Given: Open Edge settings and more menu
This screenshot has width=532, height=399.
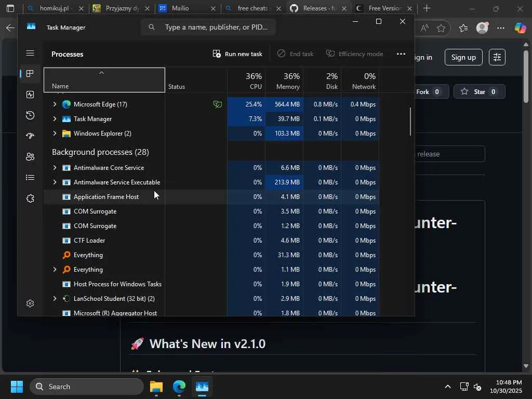Looking at the screenshot, I should (x=501, y=28).
